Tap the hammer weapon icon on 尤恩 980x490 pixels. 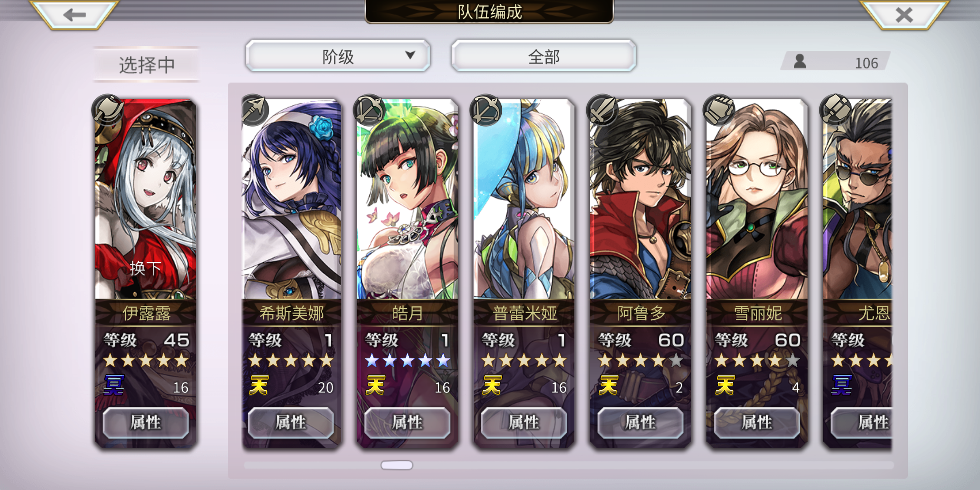click(836, 110)
